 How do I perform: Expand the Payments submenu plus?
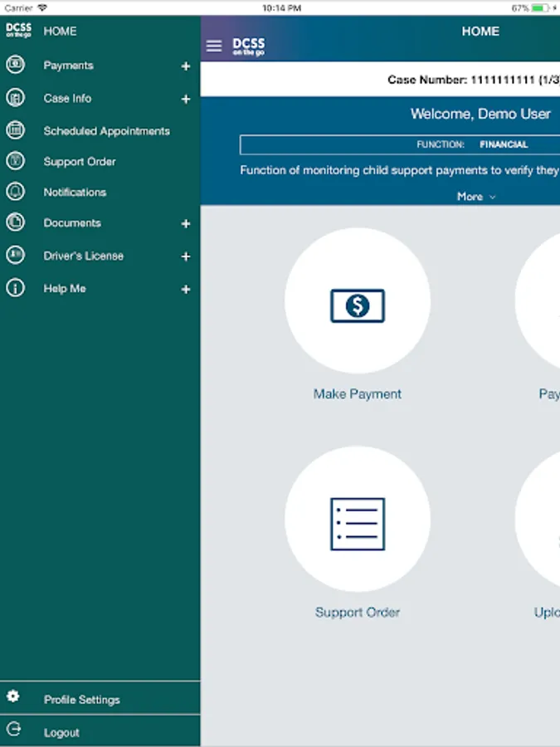(186, 66)
